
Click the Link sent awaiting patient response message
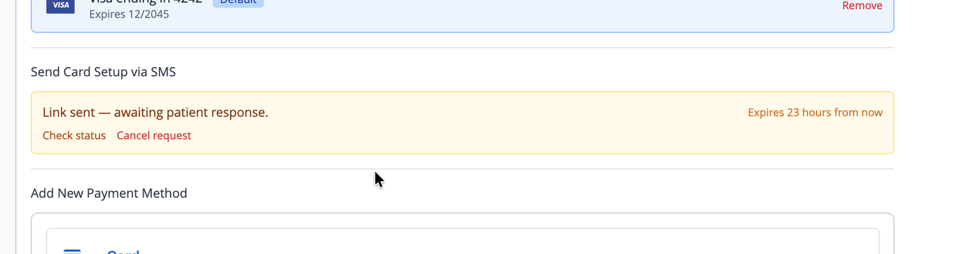156,112
